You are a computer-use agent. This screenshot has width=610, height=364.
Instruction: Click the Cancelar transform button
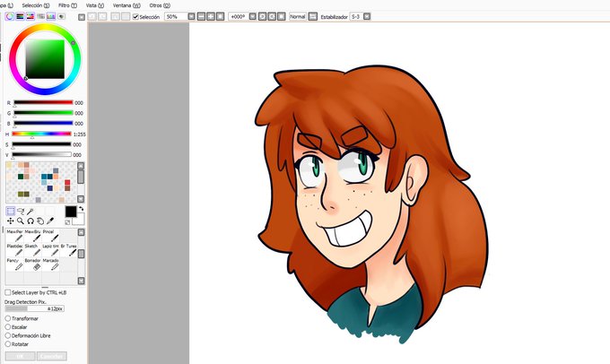tap(52, 356)
